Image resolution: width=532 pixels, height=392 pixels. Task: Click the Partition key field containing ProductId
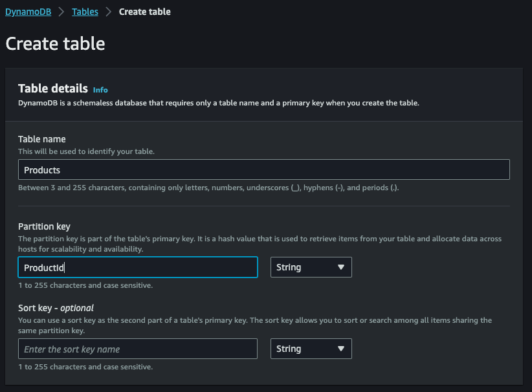point(138,267)
